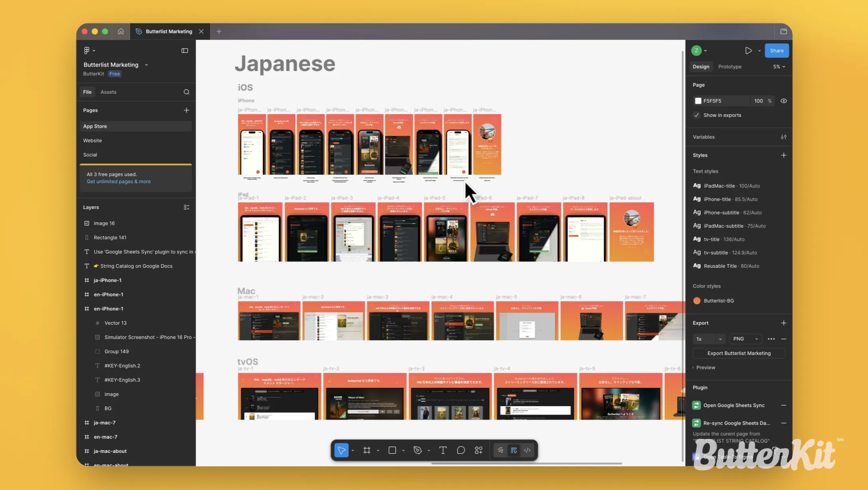
Task: Click Get unlimited pages & more link
Action: point(119,182)
